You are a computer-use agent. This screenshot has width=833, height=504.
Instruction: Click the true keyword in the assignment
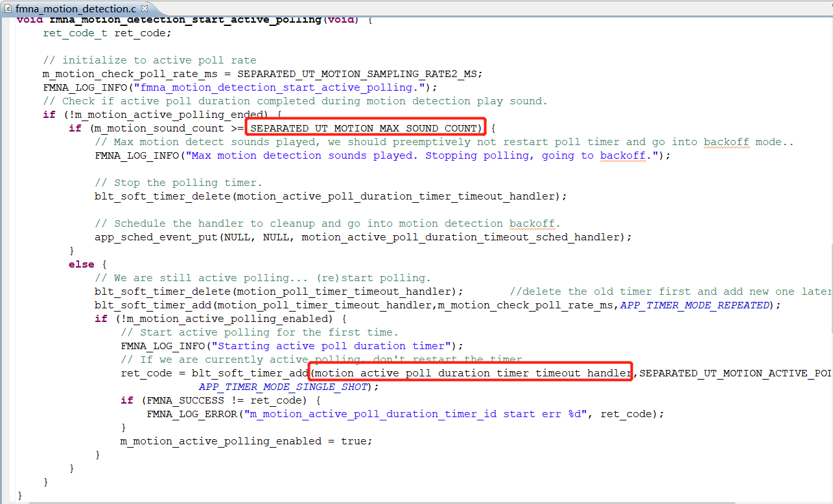pyautogui.click(x=360, y=441)
